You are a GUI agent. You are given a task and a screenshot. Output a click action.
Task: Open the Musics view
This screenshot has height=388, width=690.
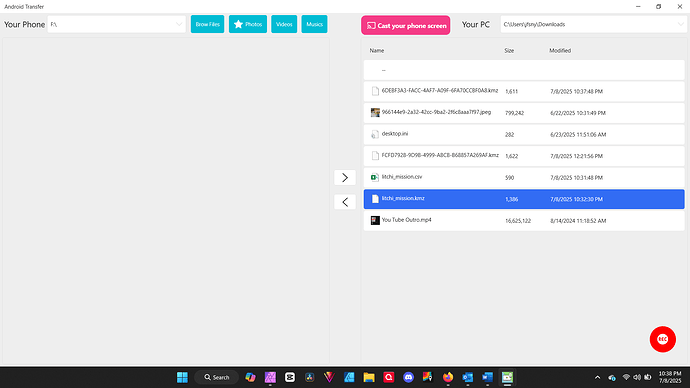(x=314, y=24)
